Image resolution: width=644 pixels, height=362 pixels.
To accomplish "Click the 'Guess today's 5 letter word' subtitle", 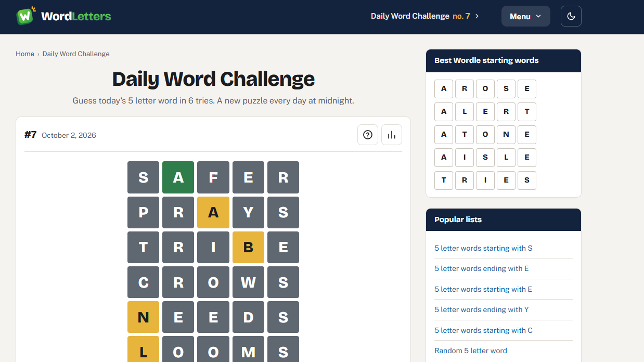I will click(x=213, y=100).
